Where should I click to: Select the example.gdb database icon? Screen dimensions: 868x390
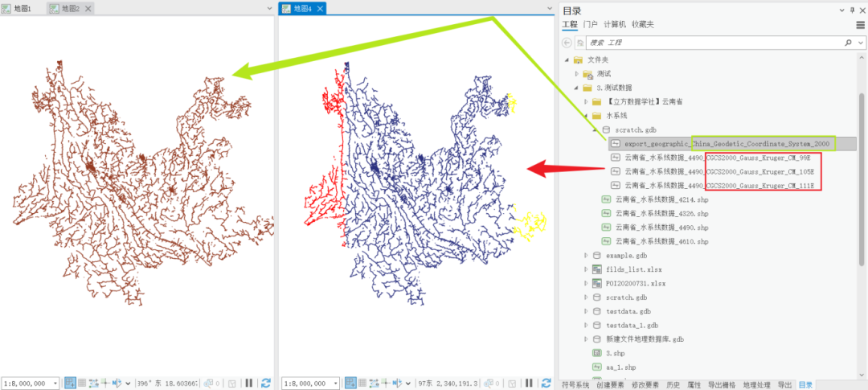click(x=596, y=256)
